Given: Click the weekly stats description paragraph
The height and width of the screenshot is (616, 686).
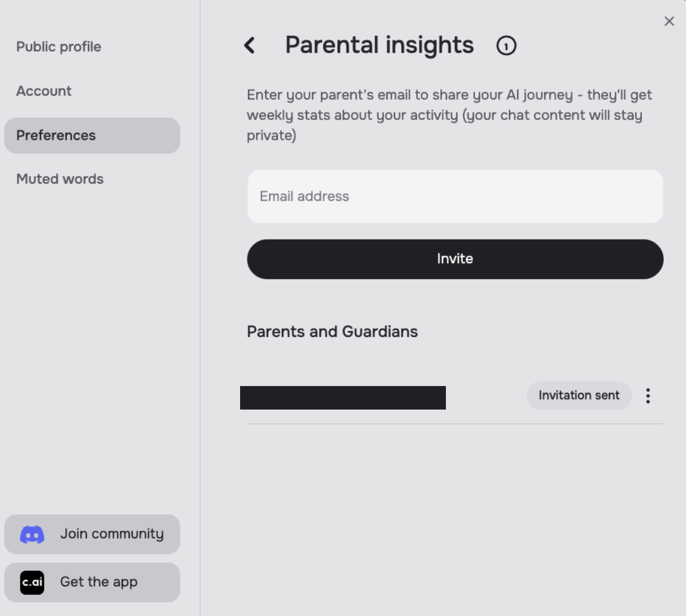Looking at the screenshot, I should [449, 115].
